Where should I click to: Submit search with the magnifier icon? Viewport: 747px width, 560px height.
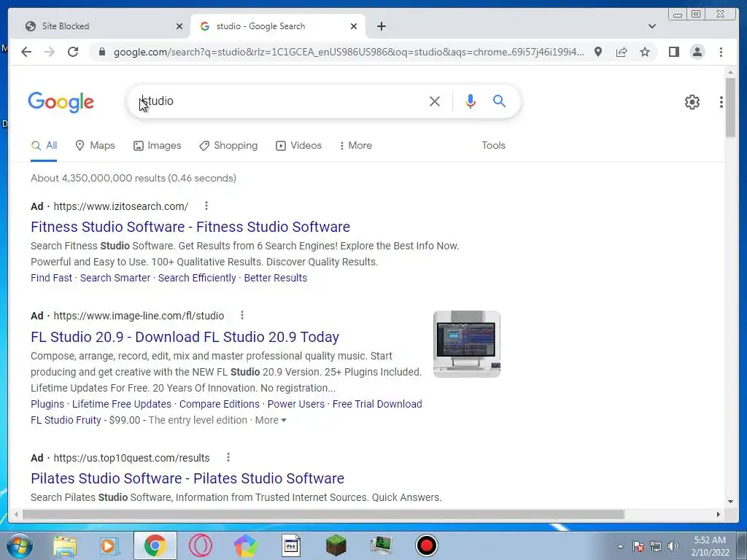click(499, 101)
